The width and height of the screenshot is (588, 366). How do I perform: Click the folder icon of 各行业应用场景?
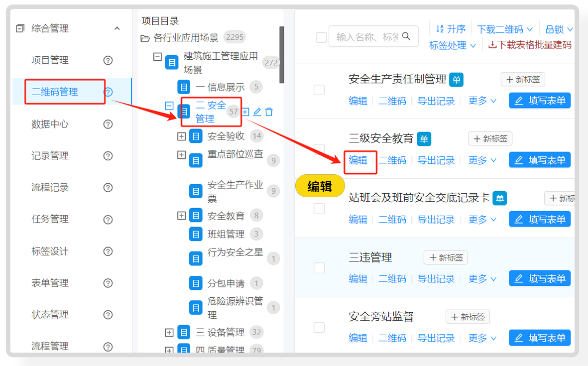145,38
